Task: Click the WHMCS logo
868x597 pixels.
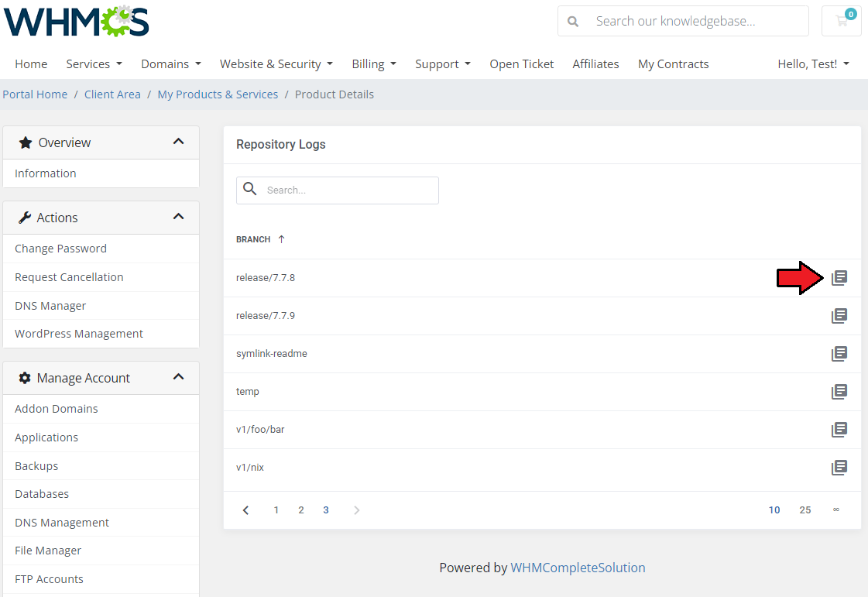Action: (77, 22)
